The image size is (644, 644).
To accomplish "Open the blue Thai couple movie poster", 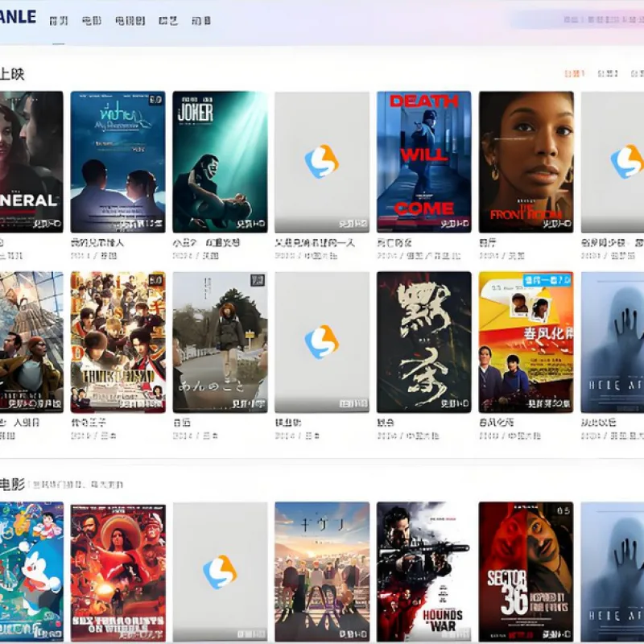I will point(118,162).
